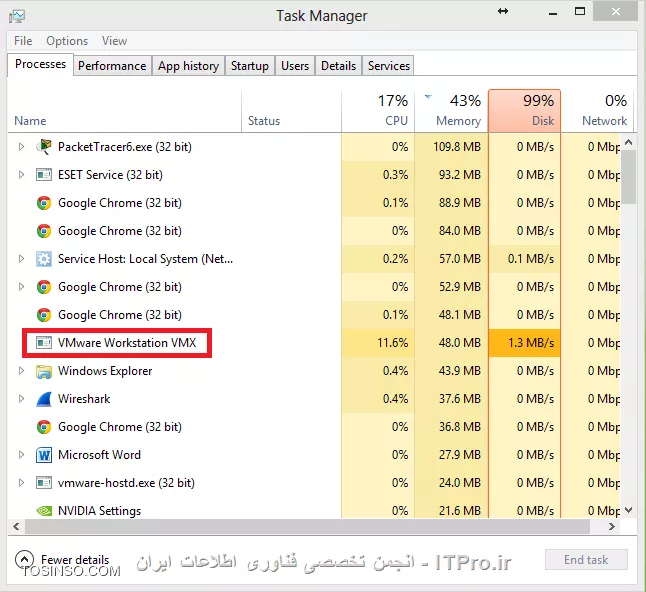Image resolution: width=646 pixels, height=592 pixels.
Task: Switch to the App history tab
Action: point(188,66)
